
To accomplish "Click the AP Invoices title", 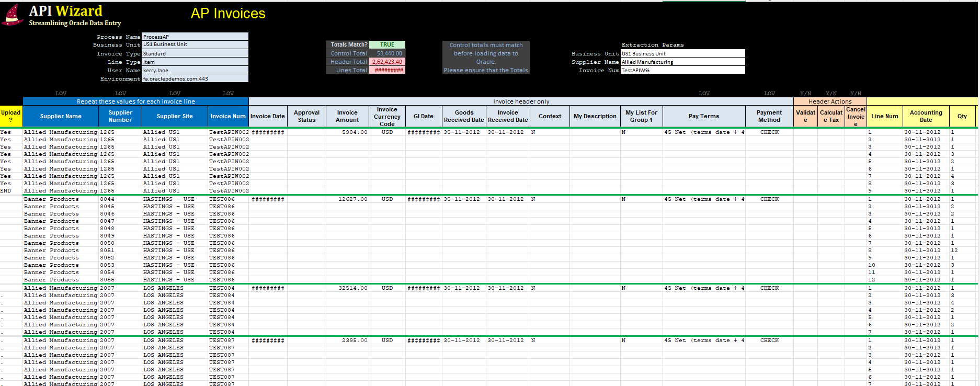I will click(x=228, y=14).
